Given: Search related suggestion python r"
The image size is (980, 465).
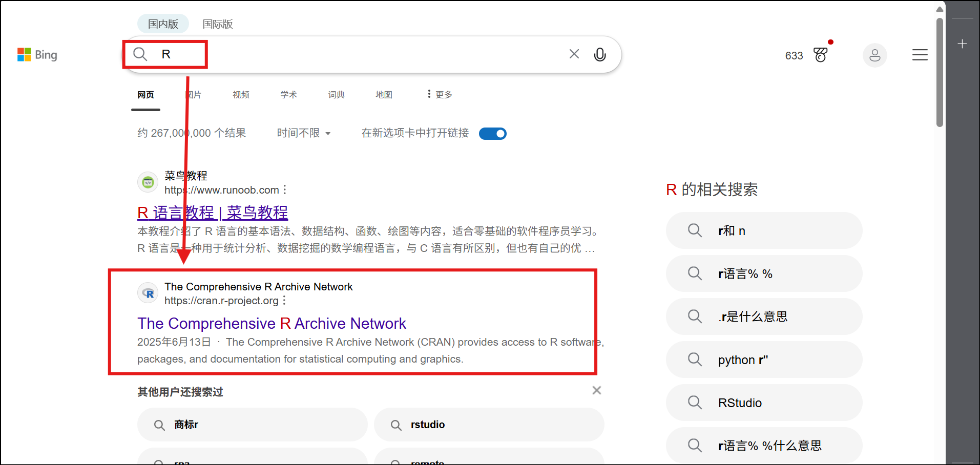Looking at the screenshot, I should (x=764, y=360).
